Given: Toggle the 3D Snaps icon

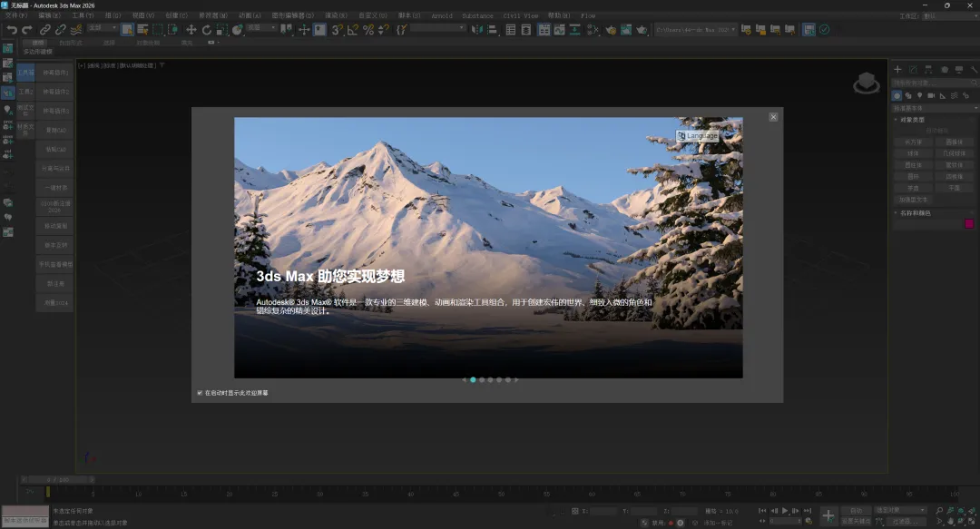Looking at the screenshot, I should point(338,29).
